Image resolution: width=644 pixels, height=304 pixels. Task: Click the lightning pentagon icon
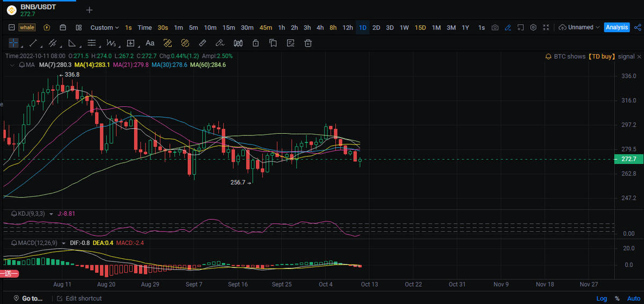pos(47,27)
